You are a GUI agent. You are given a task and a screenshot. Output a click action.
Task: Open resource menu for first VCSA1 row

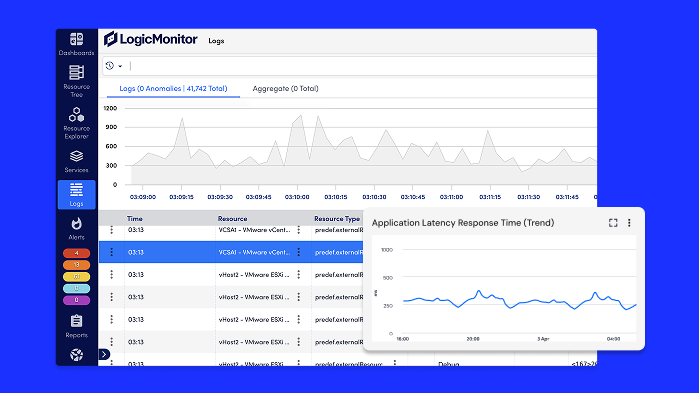tap(299, 230)
